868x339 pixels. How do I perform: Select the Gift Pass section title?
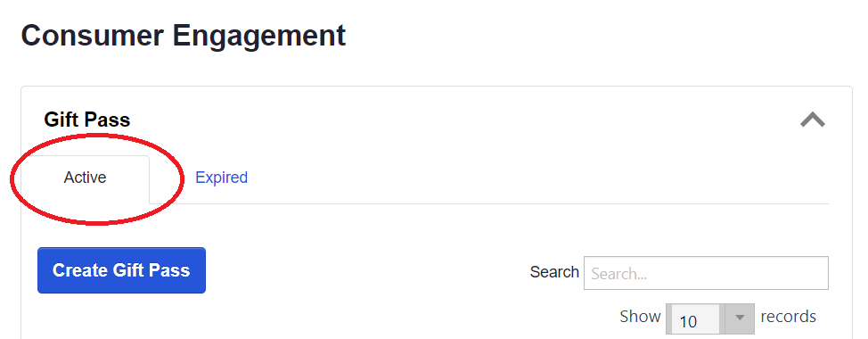[x=87, y=120]
